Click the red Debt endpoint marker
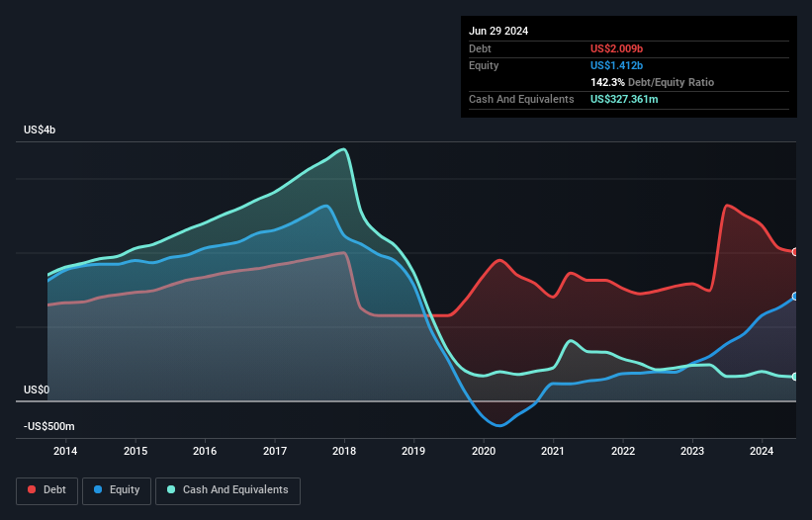 795,252
